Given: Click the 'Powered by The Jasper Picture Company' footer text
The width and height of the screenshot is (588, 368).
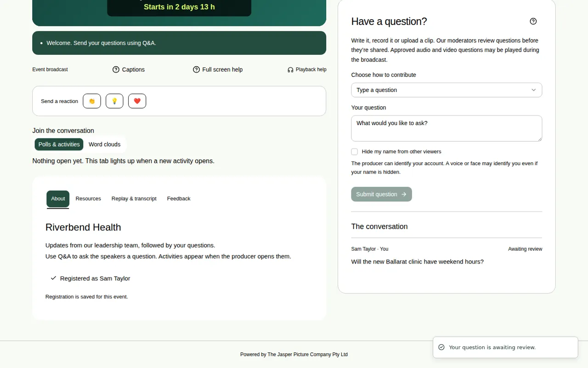Looking at the screenshot, I should coord(294,355).
